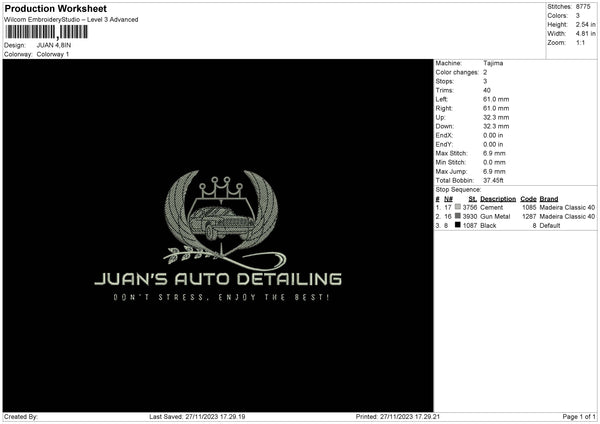Click the Code column header
The width and height of the screenshot is (600, 424).
(528, 199)
